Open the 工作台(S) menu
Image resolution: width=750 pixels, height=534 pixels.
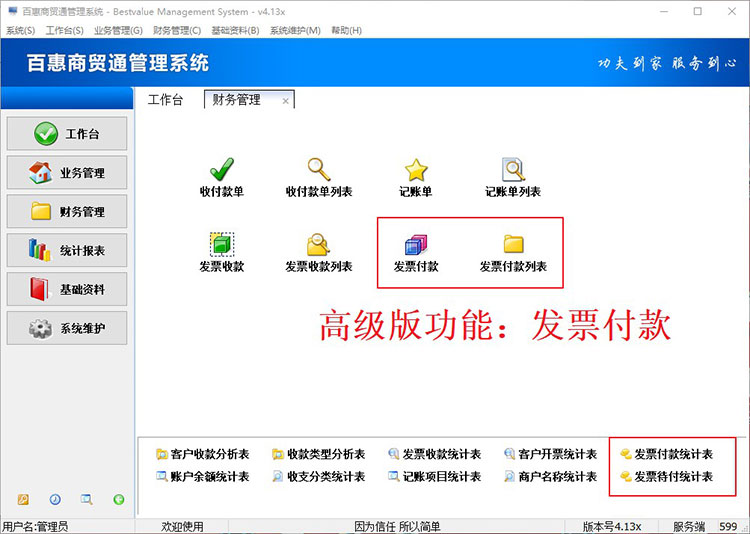[x=65, y=31]
